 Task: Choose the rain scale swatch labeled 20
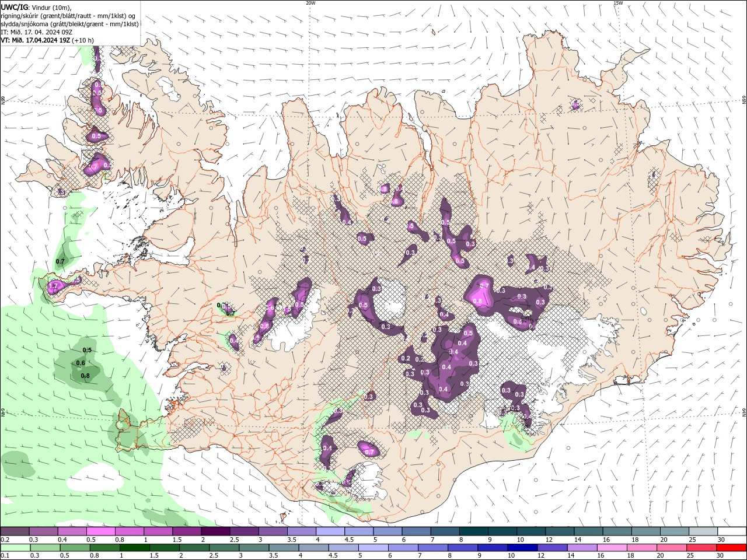coord(672,548)
